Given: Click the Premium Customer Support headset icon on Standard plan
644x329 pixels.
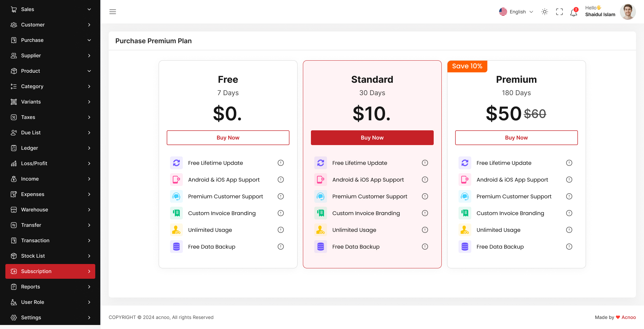Looking at the screenshot, I should coord(321,196).
